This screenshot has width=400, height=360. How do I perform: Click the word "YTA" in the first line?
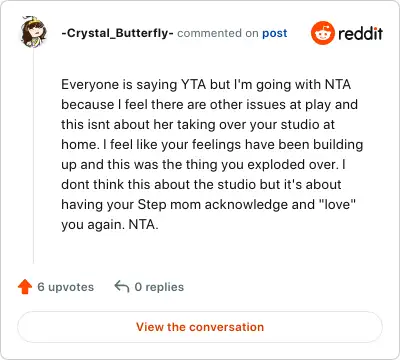194,84
